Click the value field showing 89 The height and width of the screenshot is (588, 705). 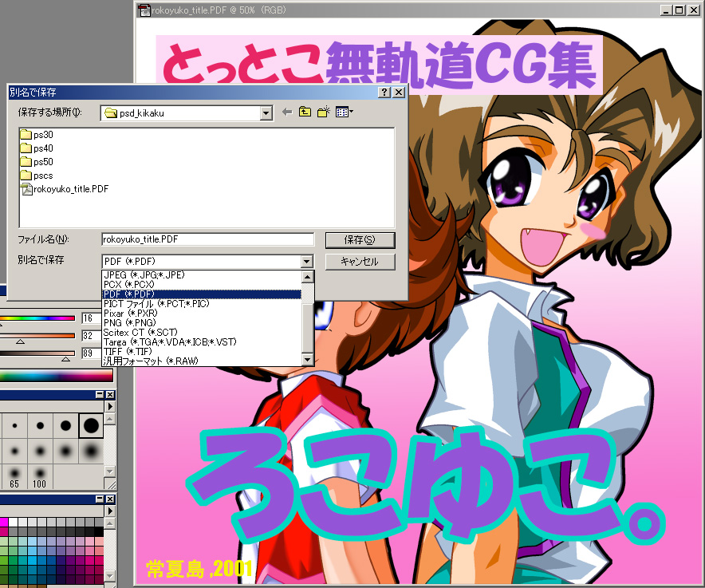91,353
